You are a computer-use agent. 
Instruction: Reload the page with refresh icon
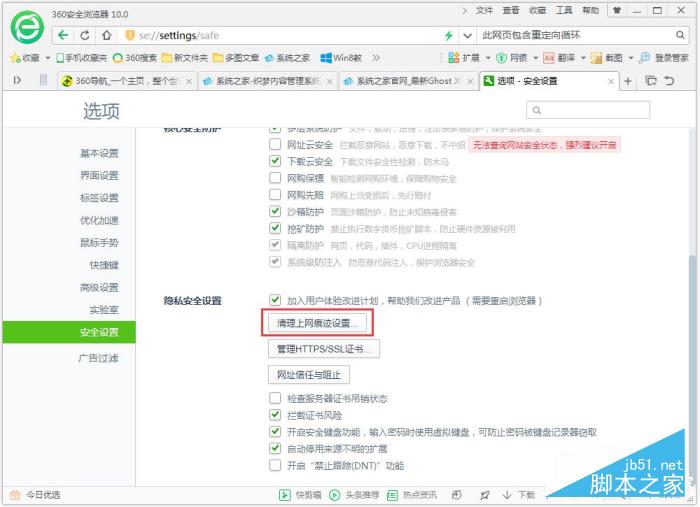coord(85,35)
